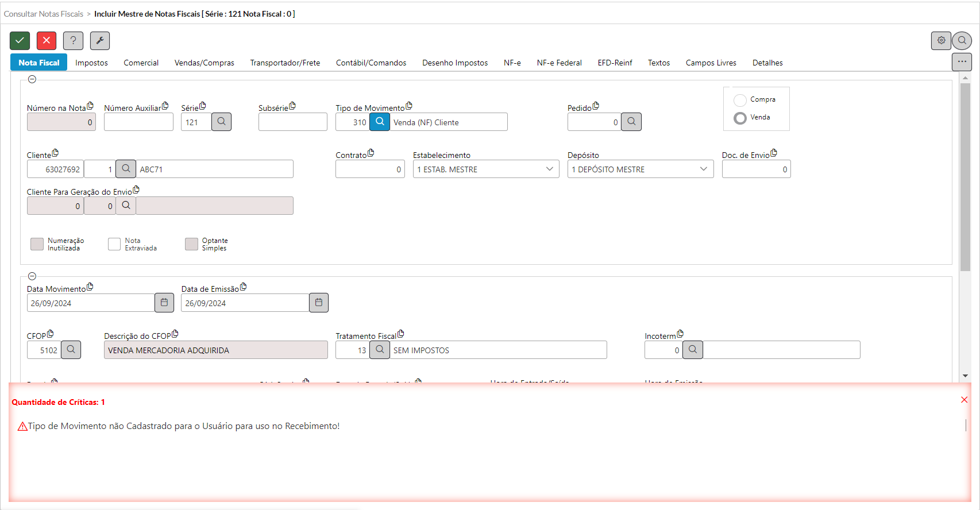Go back to Consultar Notas Fiscais breadcrumb
The height and width of the screenshot is (510, 980).
click(x=44, y=14)
